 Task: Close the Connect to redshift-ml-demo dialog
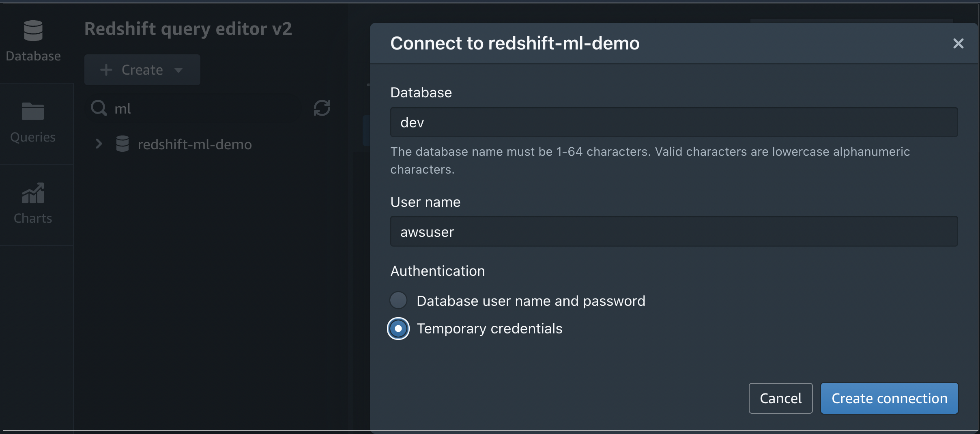[x=958, y=43]
